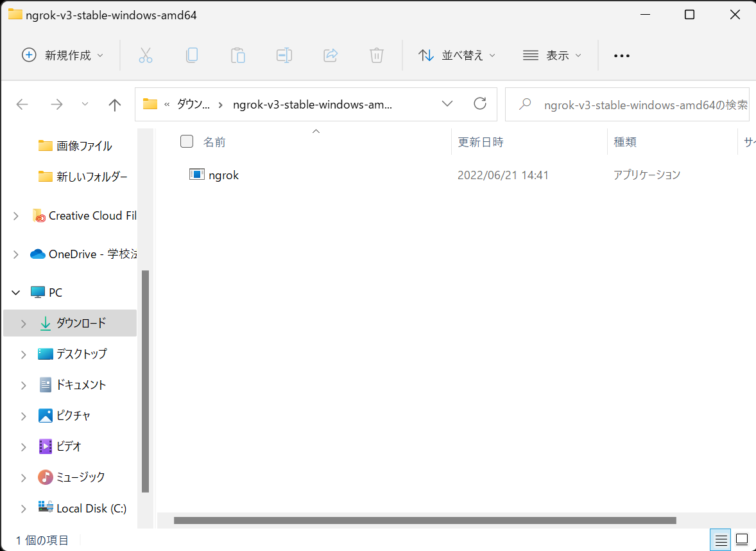Navigate up one folder level

[115, 105]
